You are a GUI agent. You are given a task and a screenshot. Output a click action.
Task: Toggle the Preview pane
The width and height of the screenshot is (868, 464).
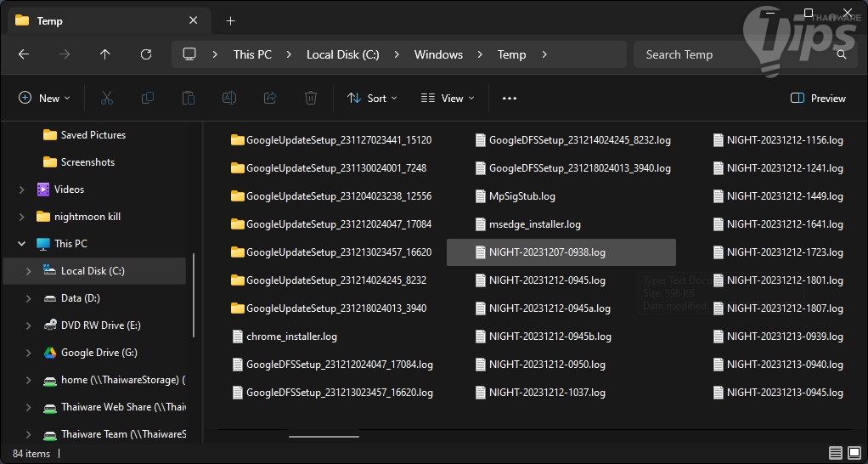[x=818, y=99]
